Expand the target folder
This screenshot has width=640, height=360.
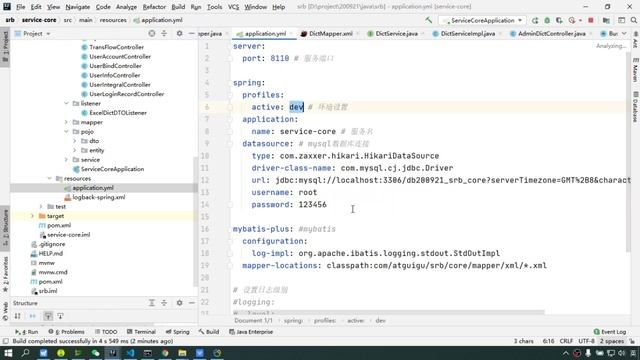click(x=32, y=216)
